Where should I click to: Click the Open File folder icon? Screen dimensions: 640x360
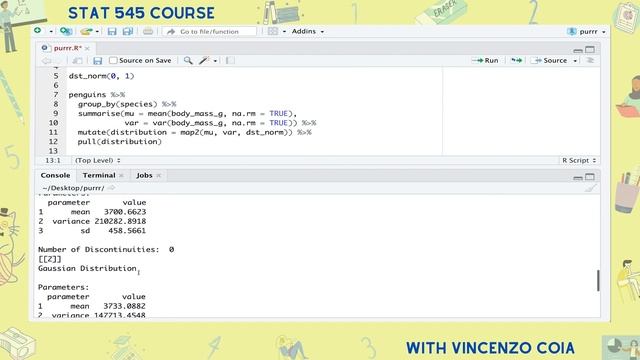click(86, 31)
